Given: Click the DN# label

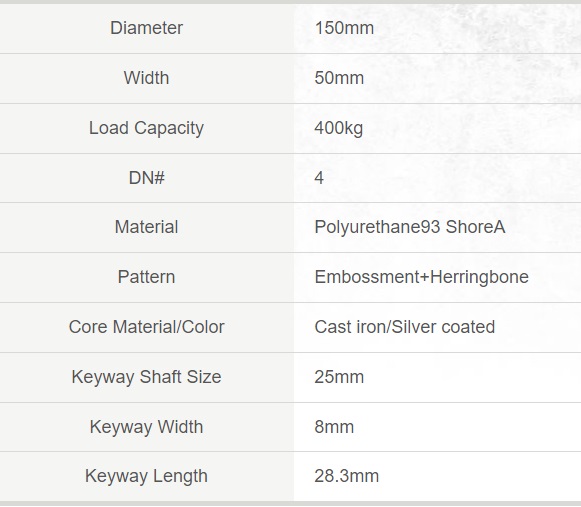Looking at the screenshot, I should [x=146, y=178].
